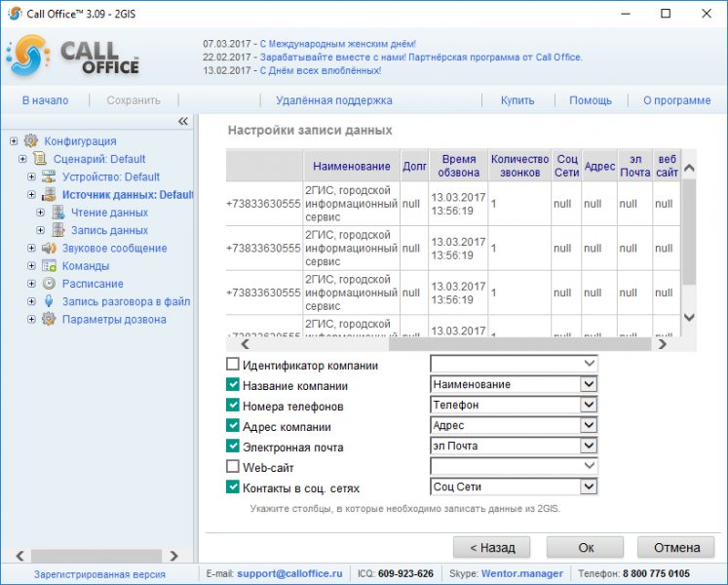Open the Наименование column dropdown

(589, 384)
